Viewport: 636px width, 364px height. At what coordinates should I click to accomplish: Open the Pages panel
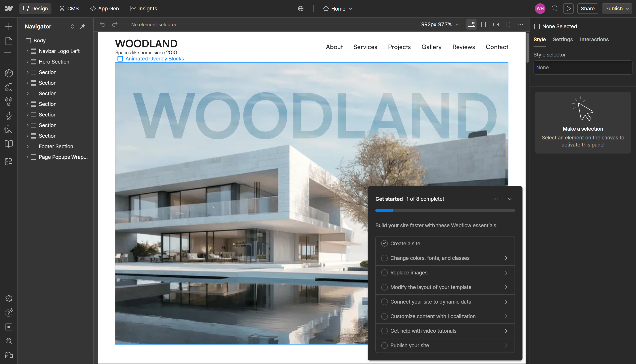(x=9, y=41)
